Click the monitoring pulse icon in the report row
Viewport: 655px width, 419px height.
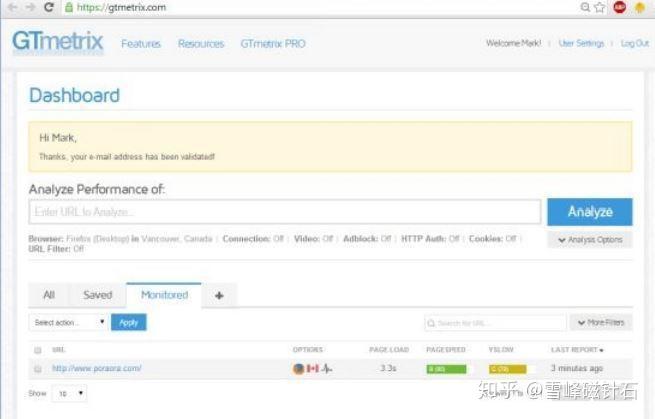[x=327, y=368]
